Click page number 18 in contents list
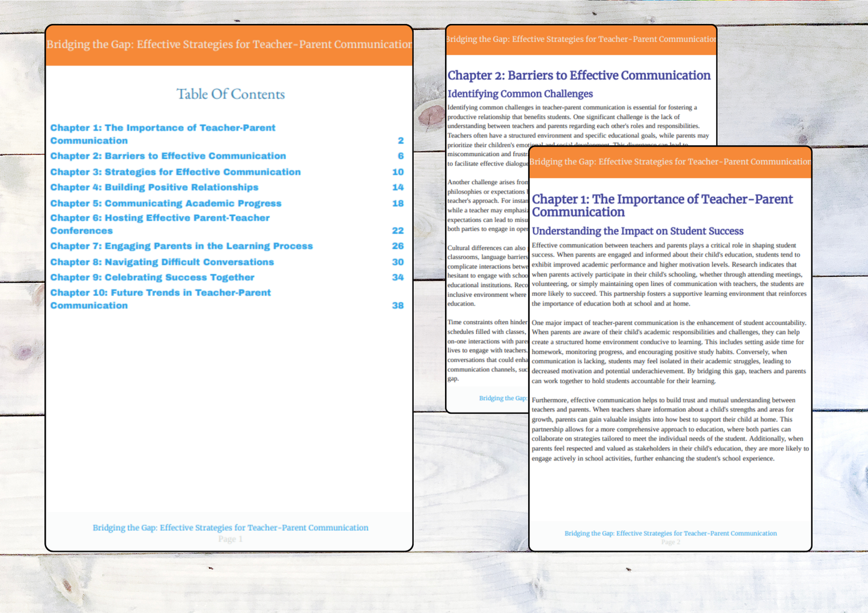Image resolution: width=868 pixels, height=613 pixels. (398, 204)
